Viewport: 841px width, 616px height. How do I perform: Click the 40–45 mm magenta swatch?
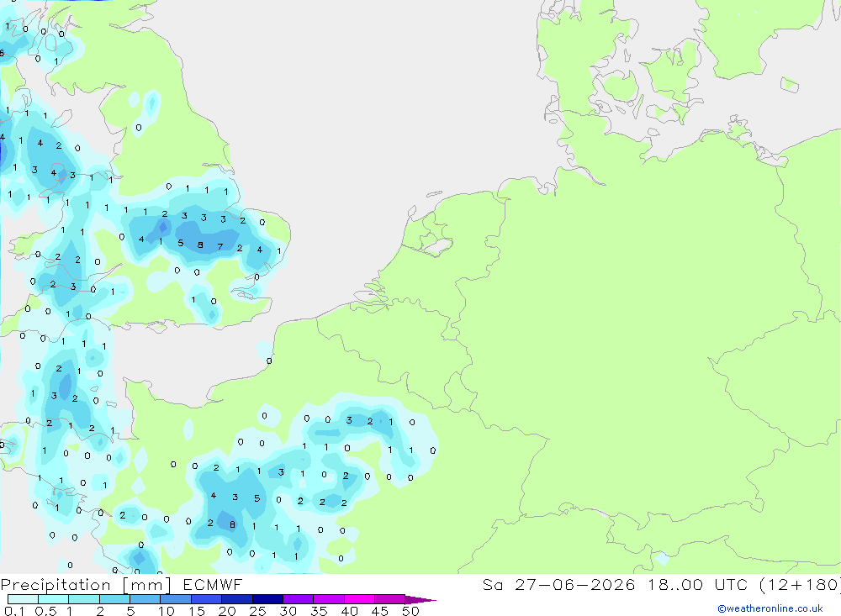359,599
